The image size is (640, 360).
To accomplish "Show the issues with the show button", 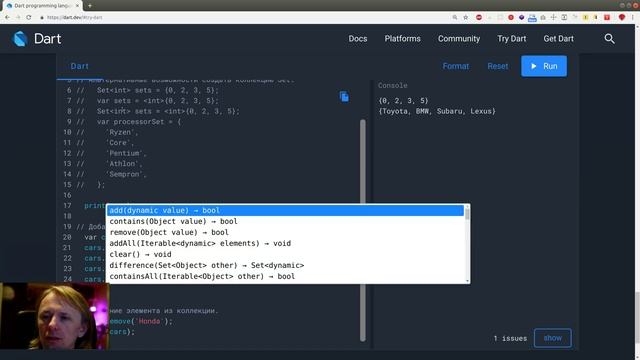I will point(553,338).
